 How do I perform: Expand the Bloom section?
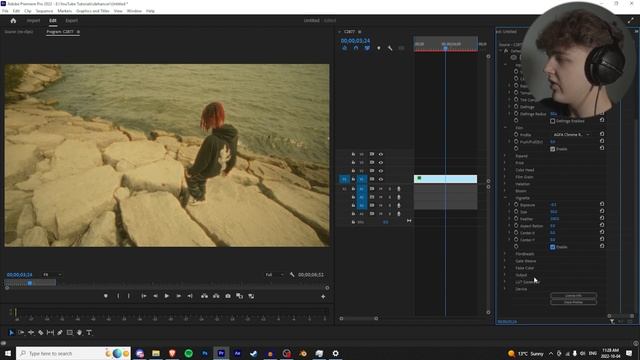505,191
